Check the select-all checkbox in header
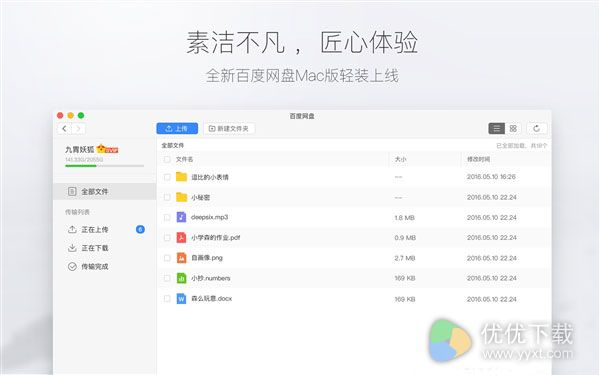 tap(167, 159)
